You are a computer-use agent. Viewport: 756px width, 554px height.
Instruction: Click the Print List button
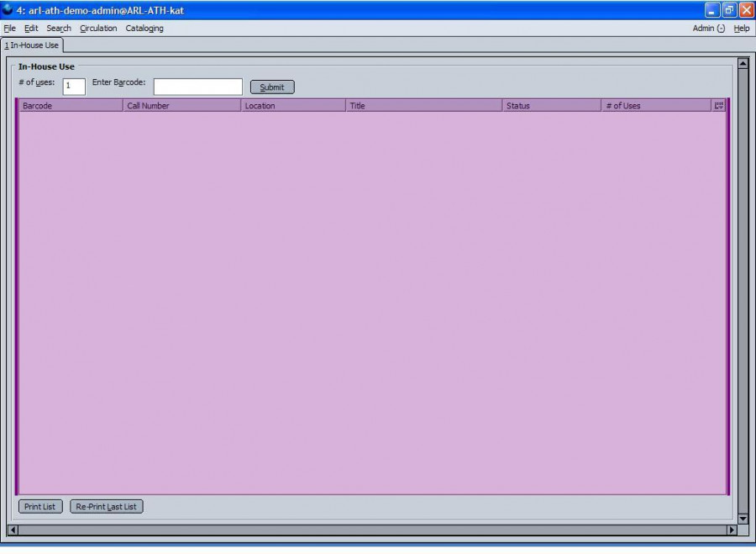[40, 507]
